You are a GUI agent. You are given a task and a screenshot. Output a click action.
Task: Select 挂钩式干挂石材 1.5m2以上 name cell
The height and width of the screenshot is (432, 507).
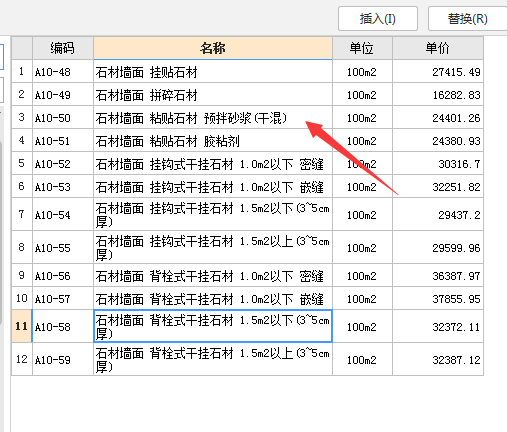213,248
